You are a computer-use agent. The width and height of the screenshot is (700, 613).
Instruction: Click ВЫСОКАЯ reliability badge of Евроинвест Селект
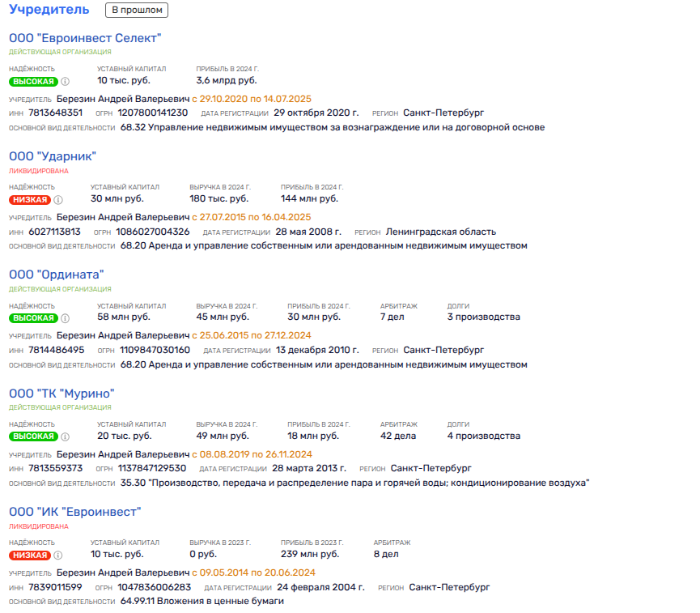click(33, 81)
